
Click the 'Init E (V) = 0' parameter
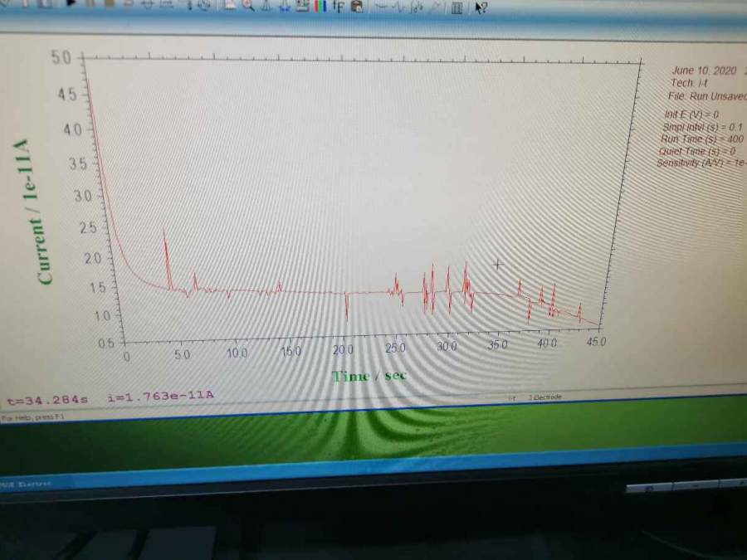click(x=691, y=114)
